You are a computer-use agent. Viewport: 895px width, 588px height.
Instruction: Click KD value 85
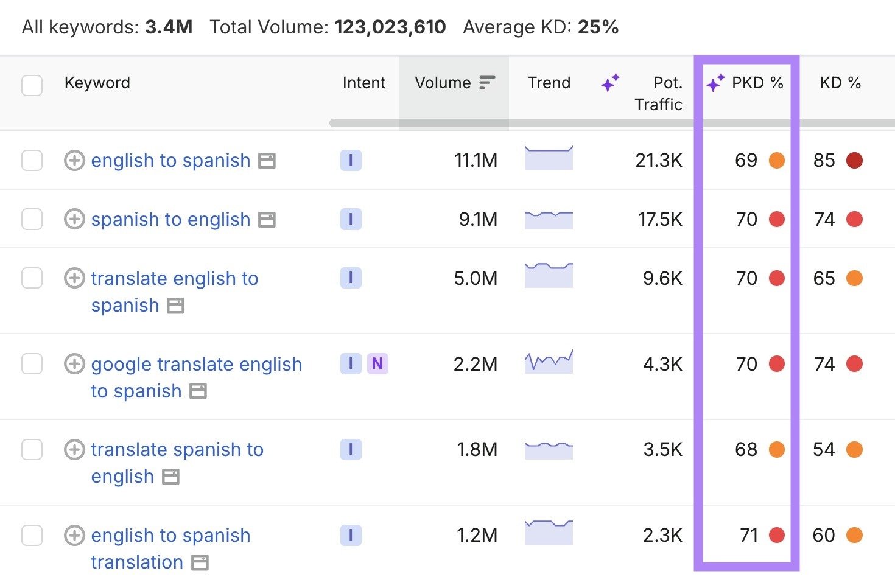click(824, 161)
